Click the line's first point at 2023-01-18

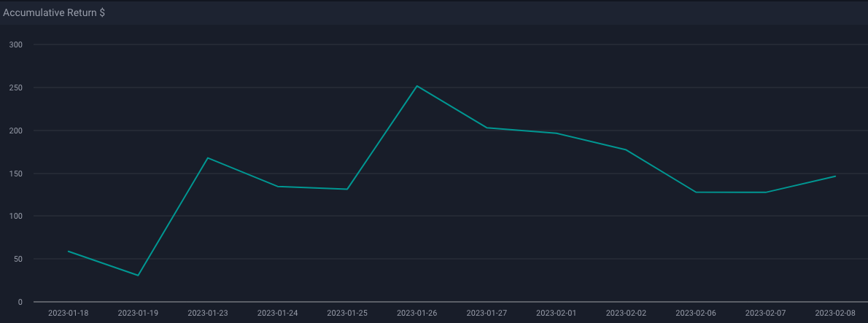(68, 251)
